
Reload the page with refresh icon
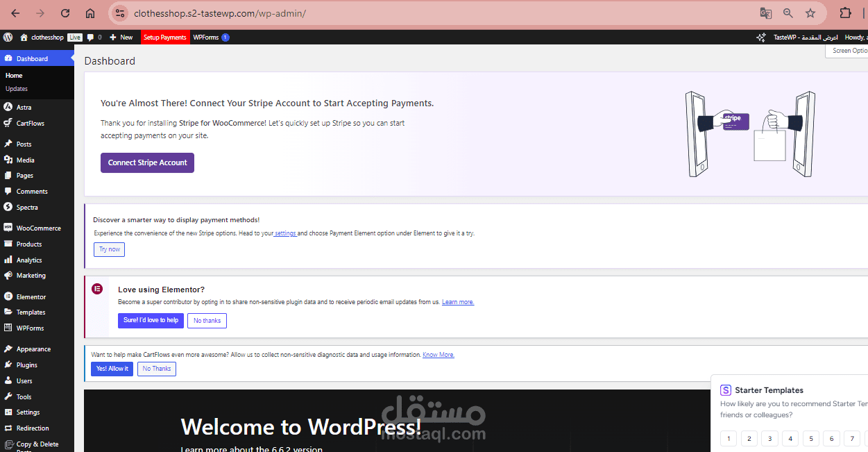tap(65, 13)
